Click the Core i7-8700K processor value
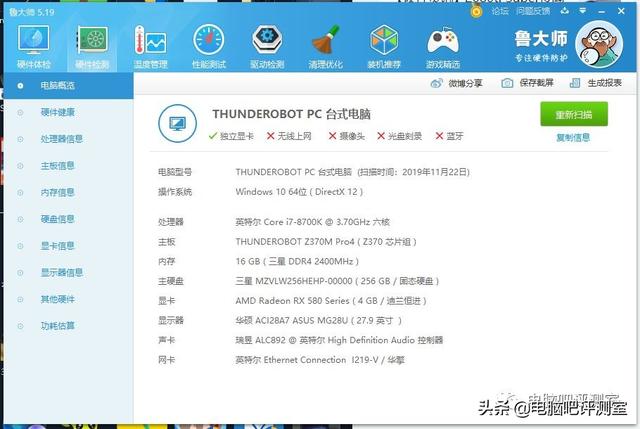 (x=313, y=222)
